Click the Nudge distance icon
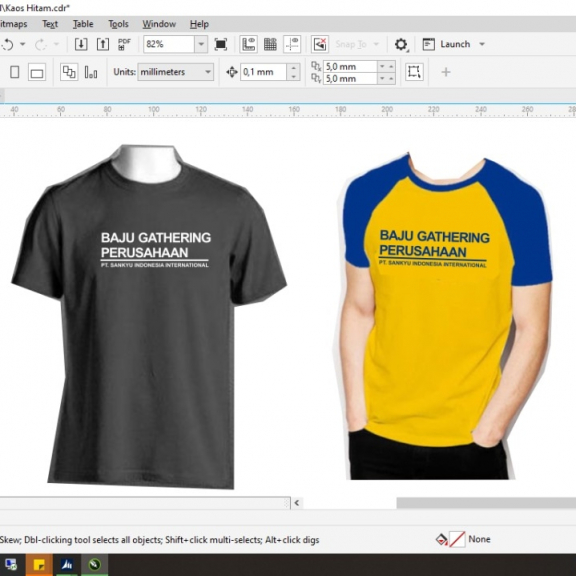 (x=232, y=72)
